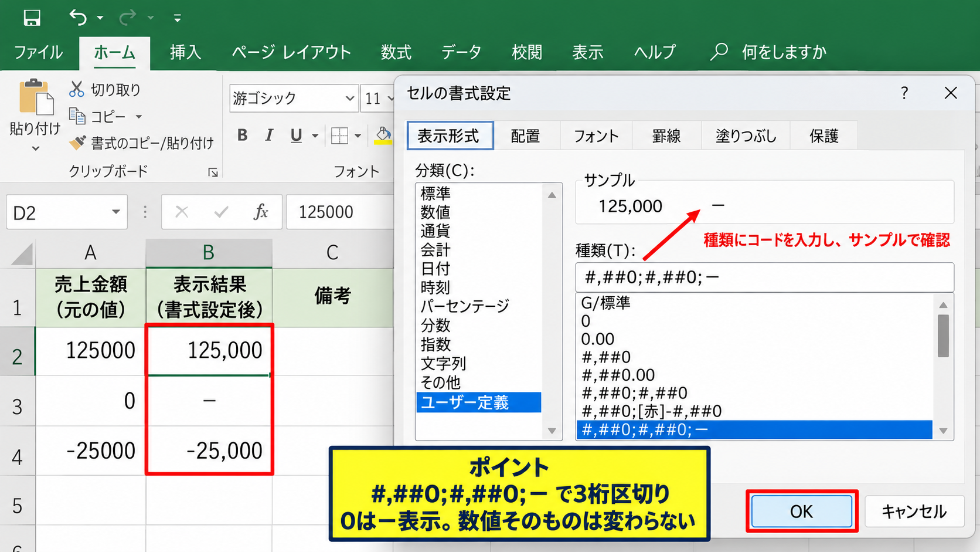Open the Customize Quick Access Toolbar arrow
The image size is (980, 552).
(177, 18)
